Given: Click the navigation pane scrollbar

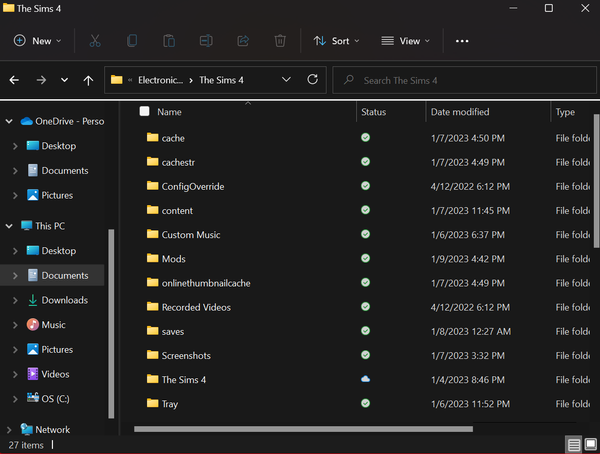Looking at the screenshot, I should point(111,323).
